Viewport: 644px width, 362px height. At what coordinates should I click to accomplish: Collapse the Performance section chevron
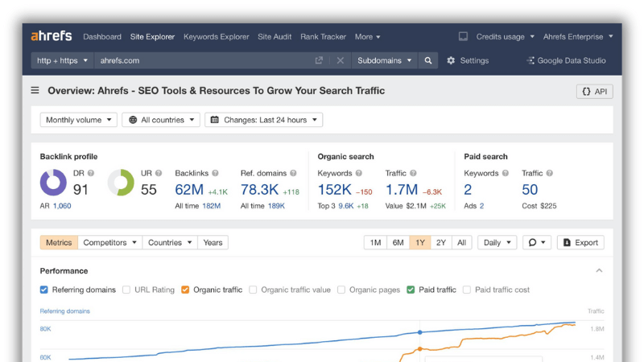[599, 270]
